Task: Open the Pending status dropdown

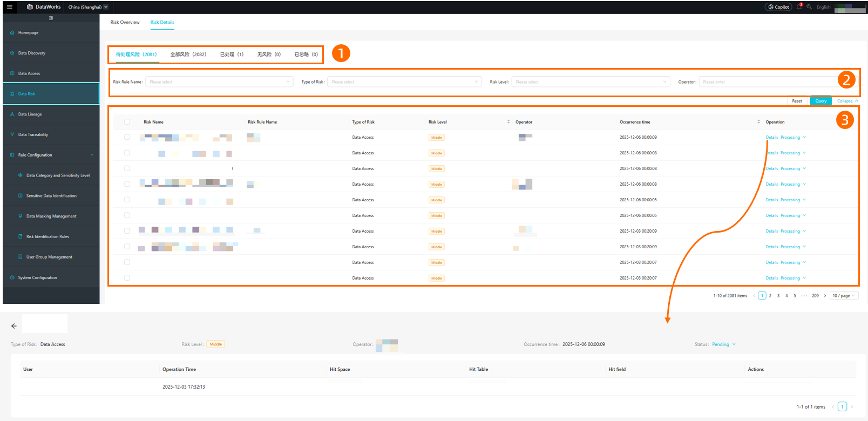Action: pos(724,344)
